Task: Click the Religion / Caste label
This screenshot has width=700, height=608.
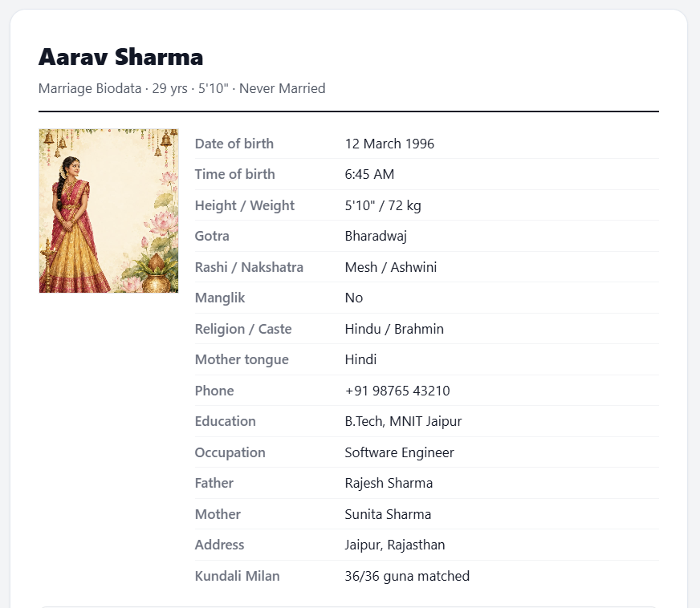Action: click(x=243, y=329)
